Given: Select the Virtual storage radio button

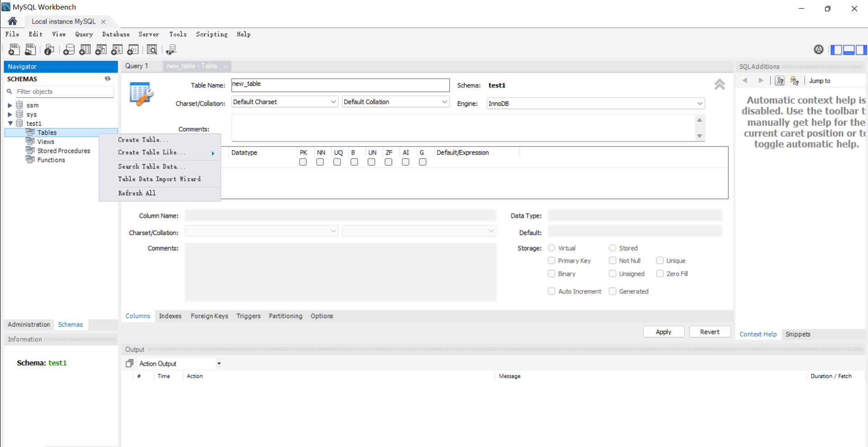Looking at the screenshot, I should [552, 248].
